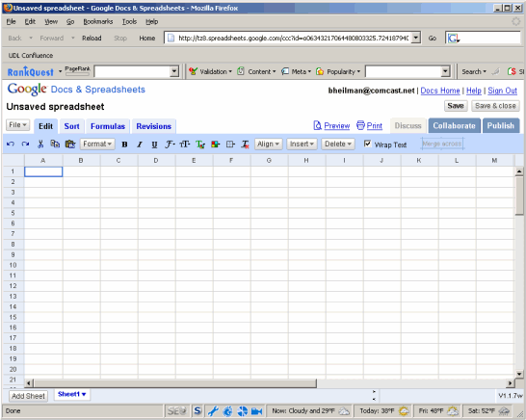Click the printer icon

tap(360, 125)
